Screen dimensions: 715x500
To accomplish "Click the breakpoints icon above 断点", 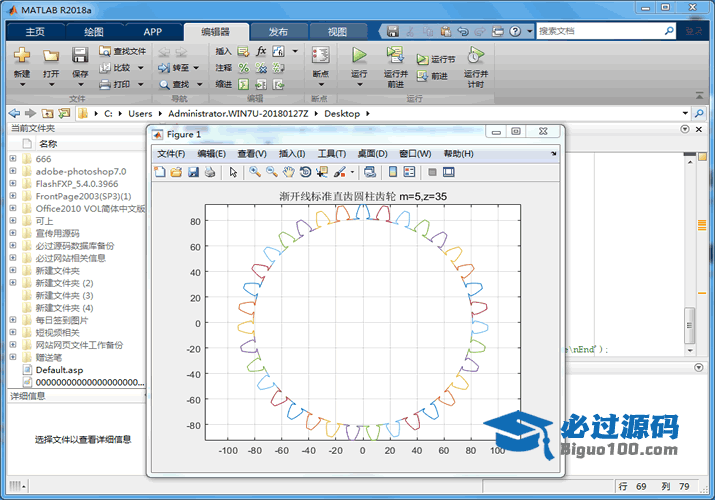I will [321, 55].
